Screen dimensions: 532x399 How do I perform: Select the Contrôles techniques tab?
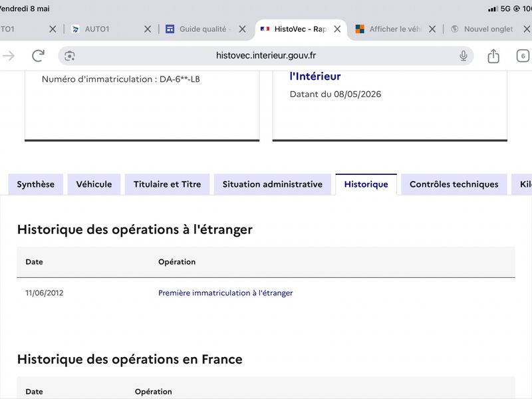tap(454, 184)
